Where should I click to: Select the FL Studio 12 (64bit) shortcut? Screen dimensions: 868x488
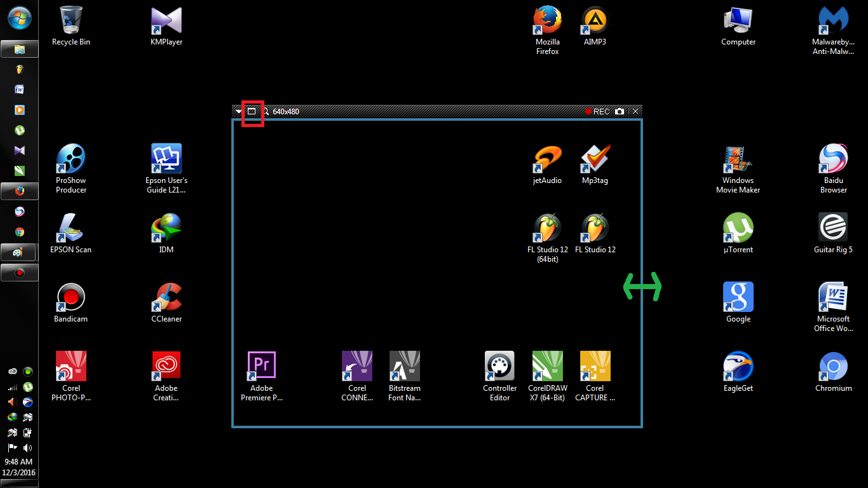point(548,238)
